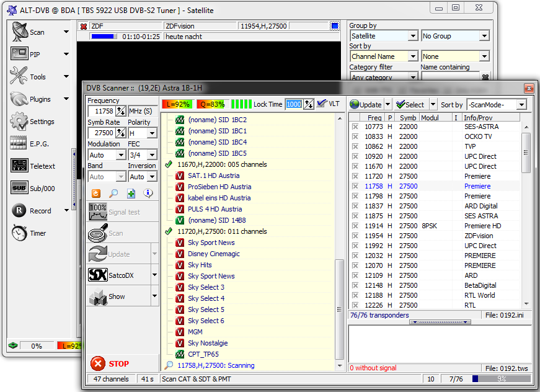This screenshot has height=392, width=540.
Task: Open the Satellite group-by dropdown
Action: [x=413, y=36]
